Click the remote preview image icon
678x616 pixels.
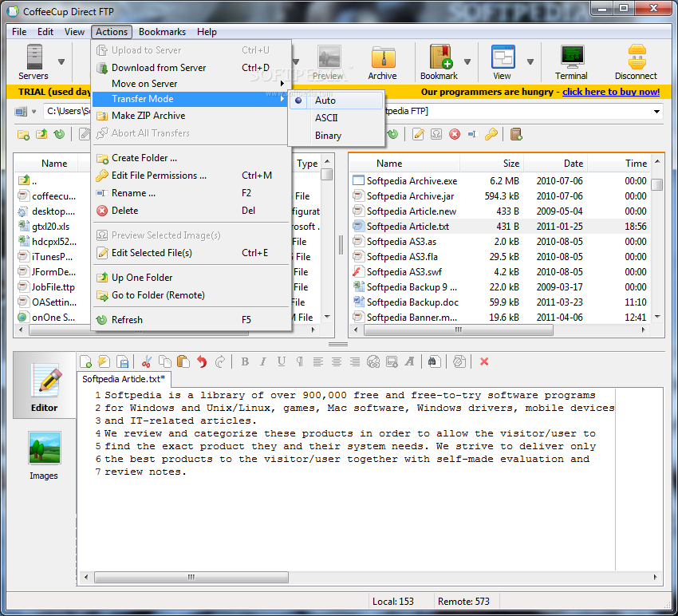(436, 135)
